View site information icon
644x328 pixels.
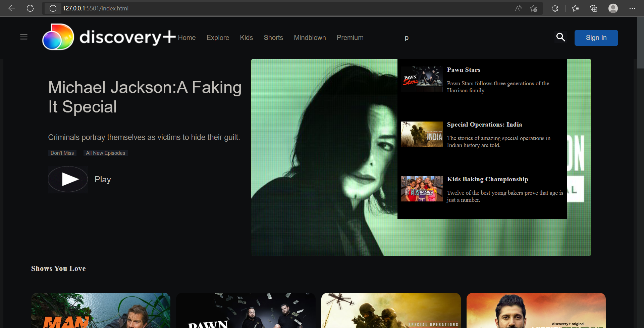53,8
